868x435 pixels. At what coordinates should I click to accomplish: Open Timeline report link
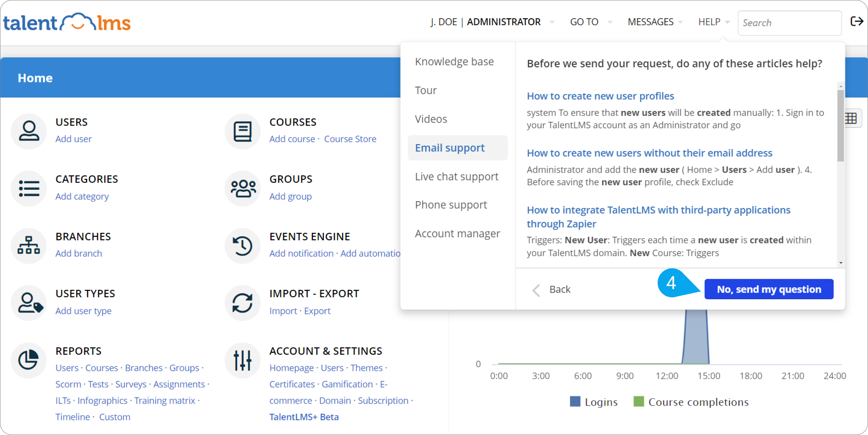(73, 417)
